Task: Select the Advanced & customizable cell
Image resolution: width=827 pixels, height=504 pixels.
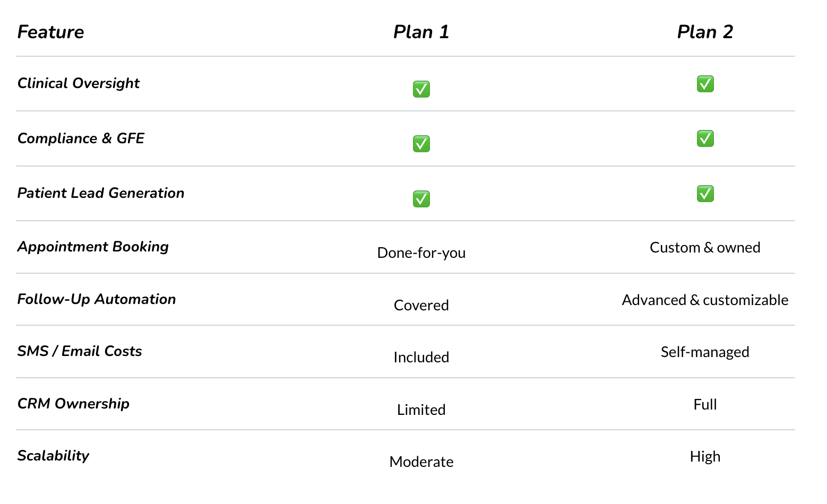Action: [x=705, y=300]
